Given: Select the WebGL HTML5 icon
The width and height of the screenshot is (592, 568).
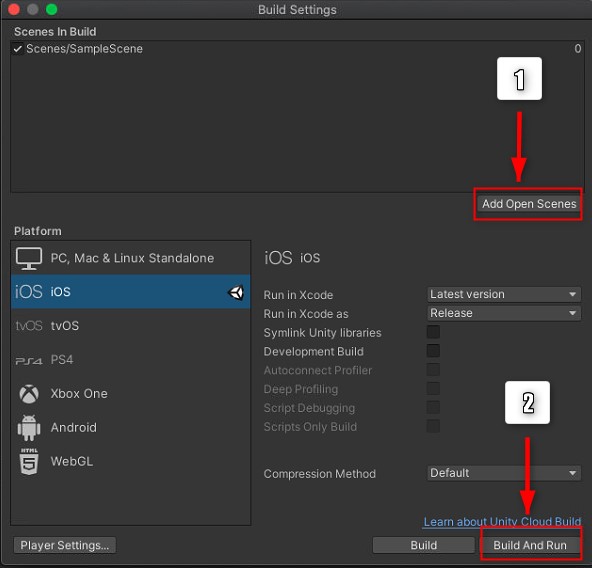Looking at the screenshot, I should pos(29,461).
